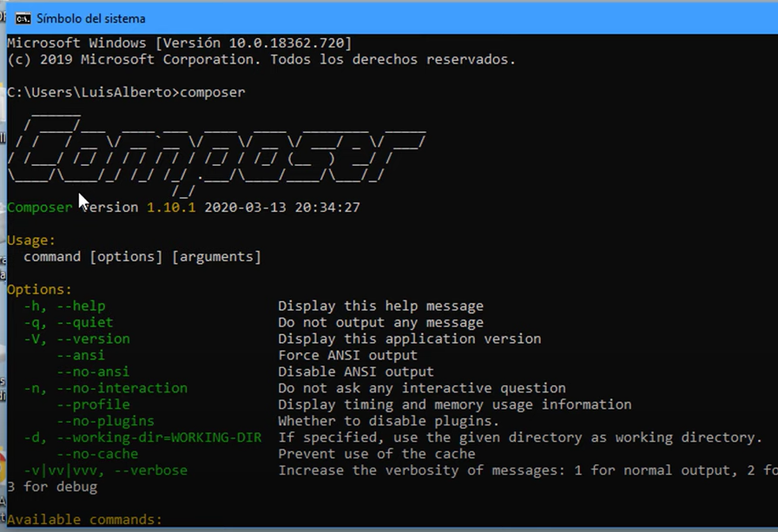Click the '-v|vv|vvv, --verbose' option
Viewport: 778px width, 532px height.
coord(106,470)
